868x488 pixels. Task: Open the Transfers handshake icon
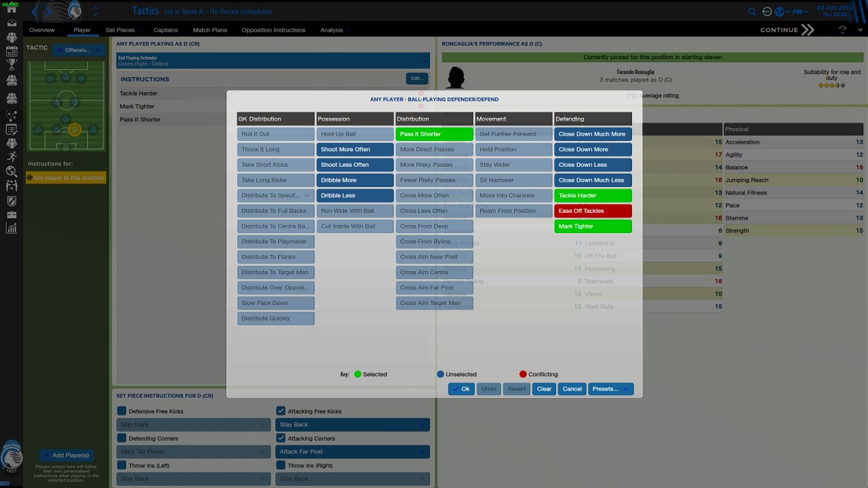(x=12, y=186)
